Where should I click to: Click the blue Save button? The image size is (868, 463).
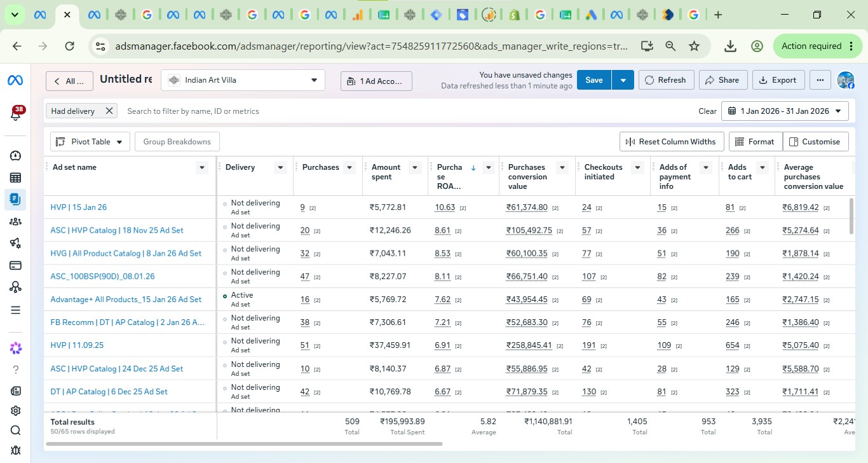pos(594,80)
